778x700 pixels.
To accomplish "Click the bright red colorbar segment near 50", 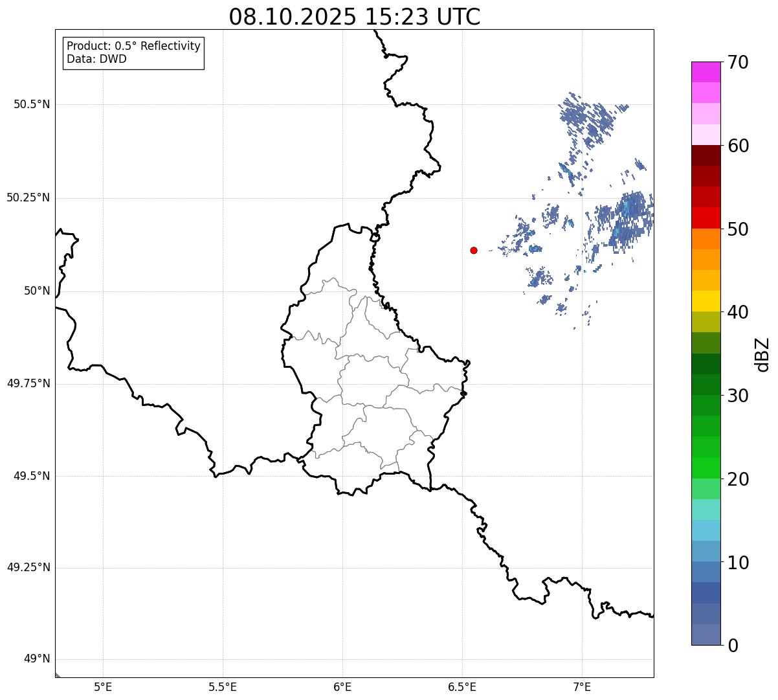I will click(x=706, y=218).
